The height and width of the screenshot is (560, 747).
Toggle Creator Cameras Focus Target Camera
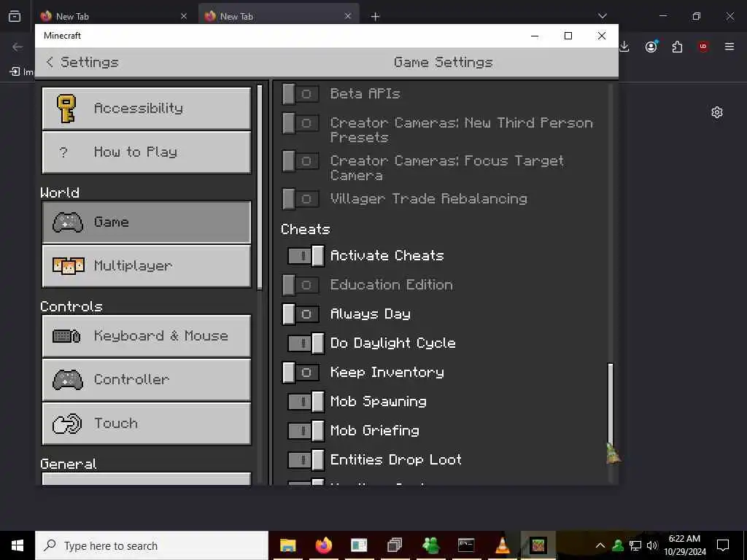click(301, 161)
